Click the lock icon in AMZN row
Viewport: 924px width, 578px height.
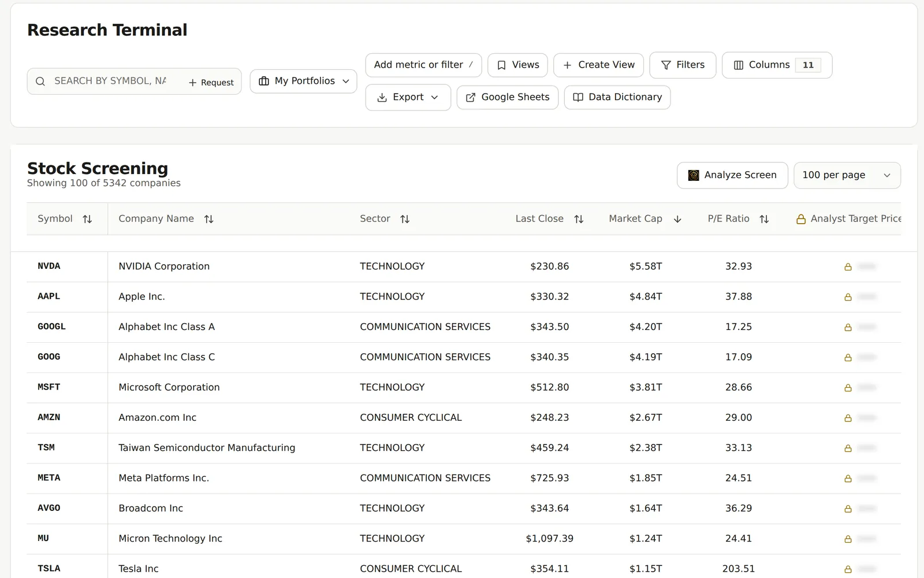click(848, 418)
